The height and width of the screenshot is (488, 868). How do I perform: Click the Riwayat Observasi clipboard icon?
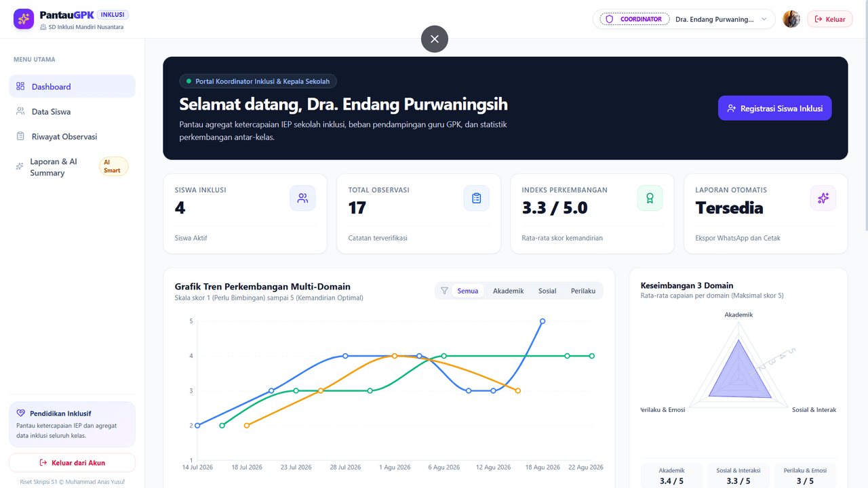click(20, 136)
